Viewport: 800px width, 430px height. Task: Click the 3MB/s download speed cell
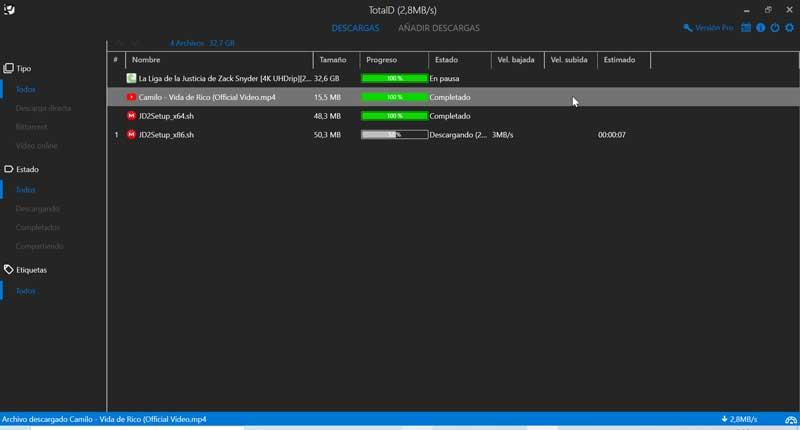pyautogui.click(x=503, y=135)
